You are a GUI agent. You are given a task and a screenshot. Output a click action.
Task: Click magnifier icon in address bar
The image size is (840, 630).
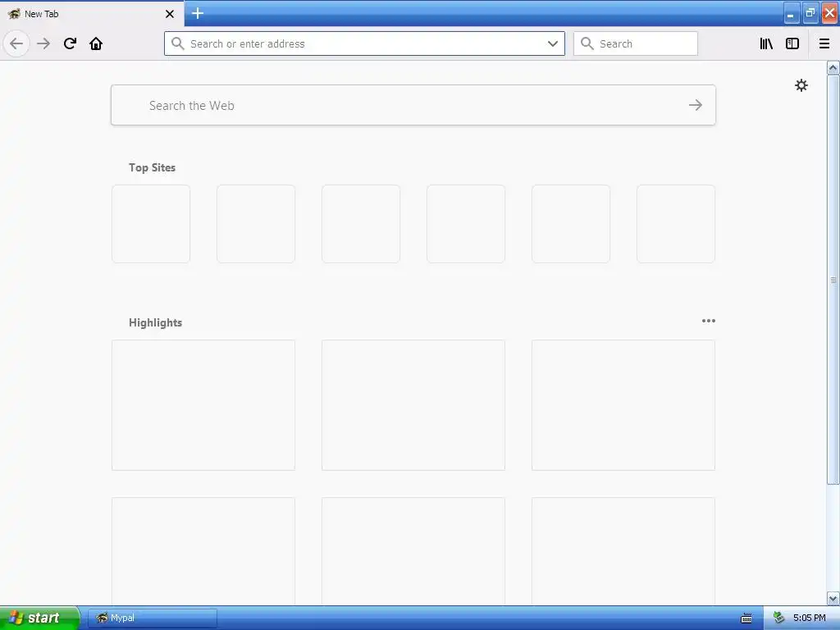point(178,43)
